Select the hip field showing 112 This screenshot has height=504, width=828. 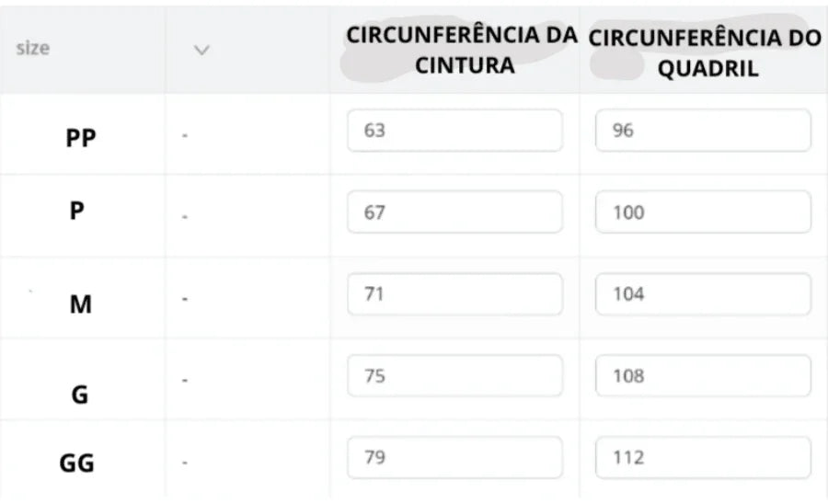[703, 458]
